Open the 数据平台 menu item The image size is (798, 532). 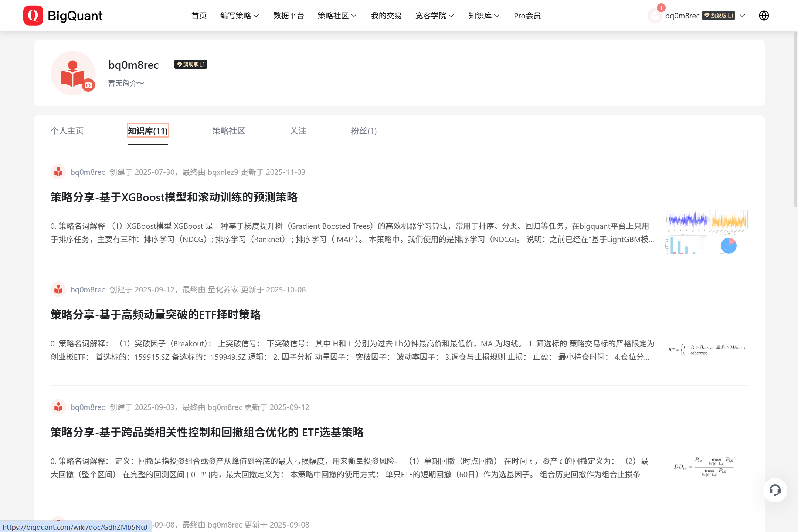pyautogui.click(x=289, y=16)
